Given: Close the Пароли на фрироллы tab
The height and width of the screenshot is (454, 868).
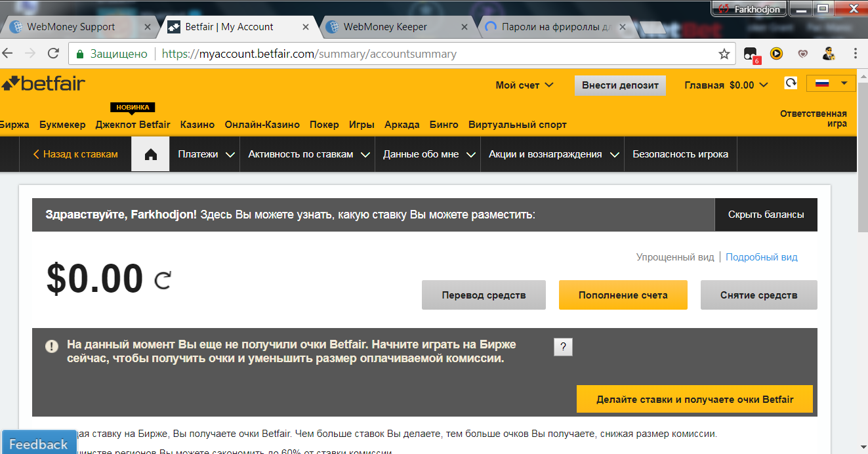Looking at the screenshot, I should point(623,27).
